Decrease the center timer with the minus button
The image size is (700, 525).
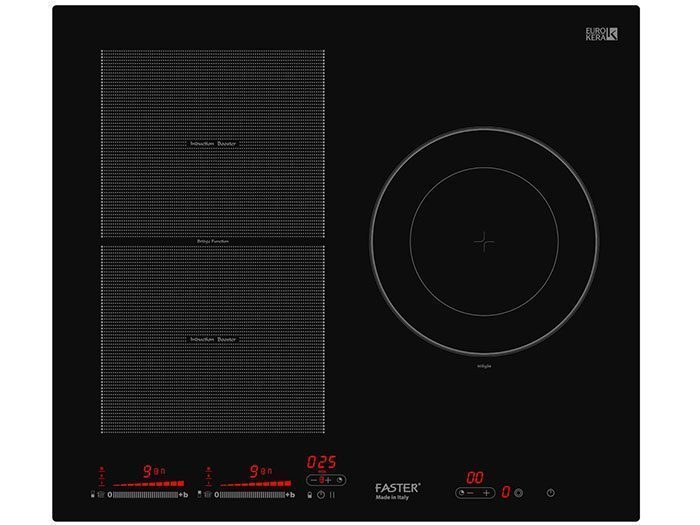[313, 480]
